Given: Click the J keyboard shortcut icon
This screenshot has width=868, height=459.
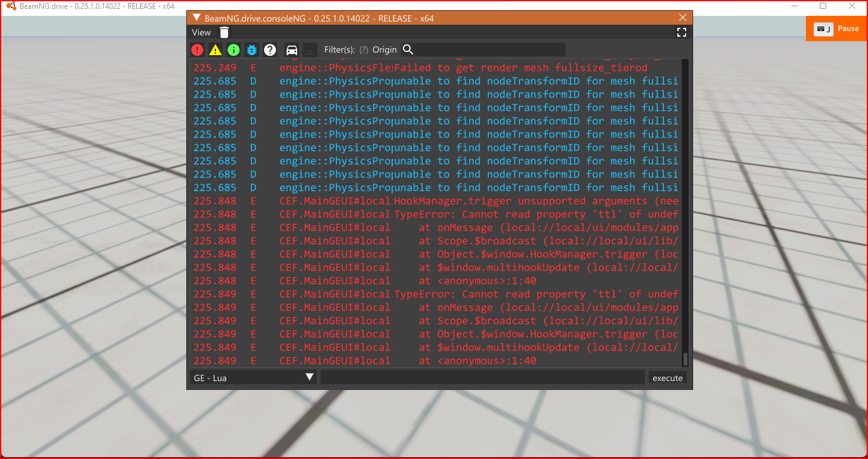Looking at the screenshot, I should point(823,28).
